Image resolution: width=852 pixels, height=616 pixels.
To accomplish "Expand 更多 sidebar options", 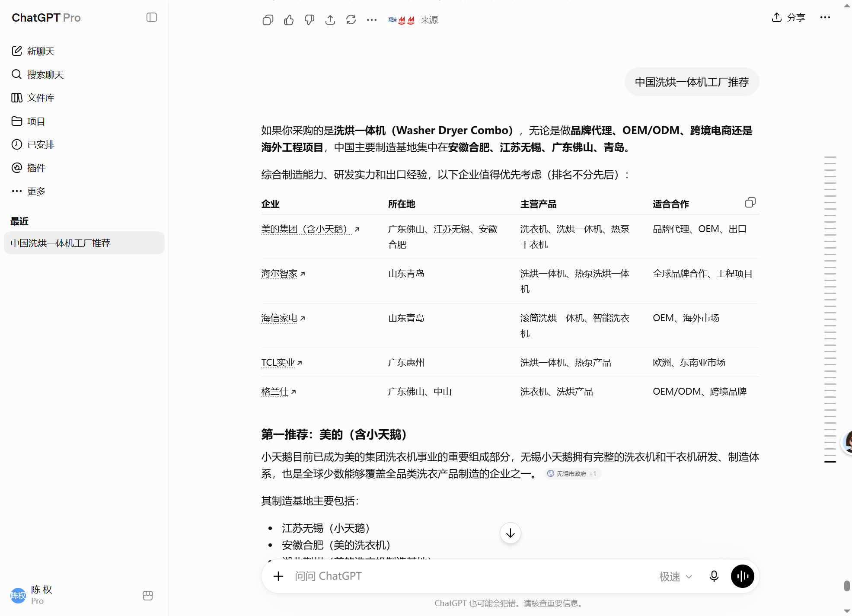I will (x=29, y=191).
